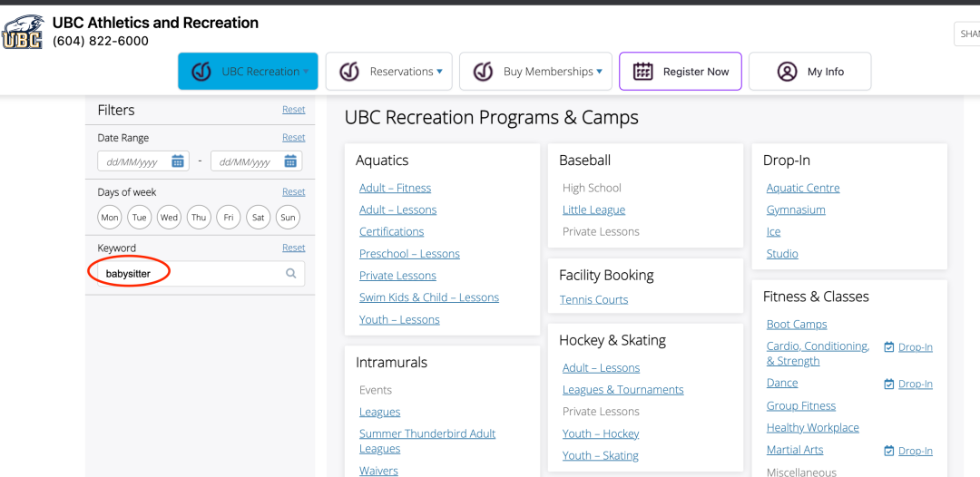The image size is (980, 477).
Task: Open the Tennis Courts link
Action: (x=593, y=299)
